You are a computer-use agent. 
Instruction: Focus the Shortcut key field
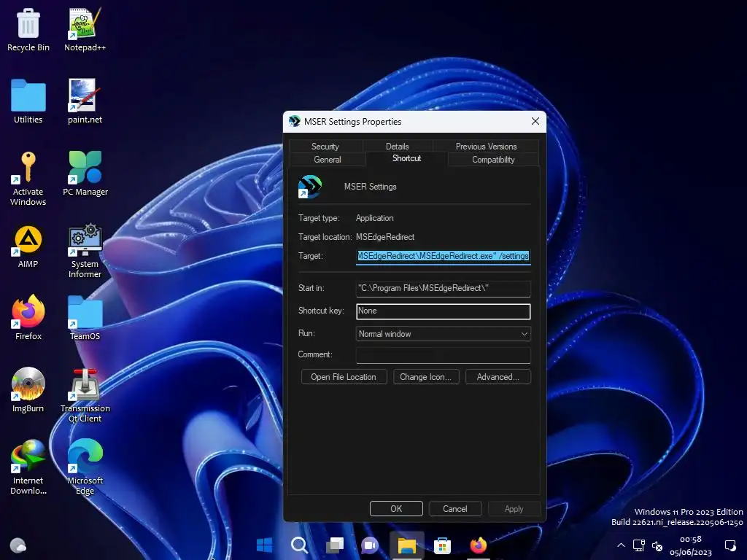[x=443, y=311]
